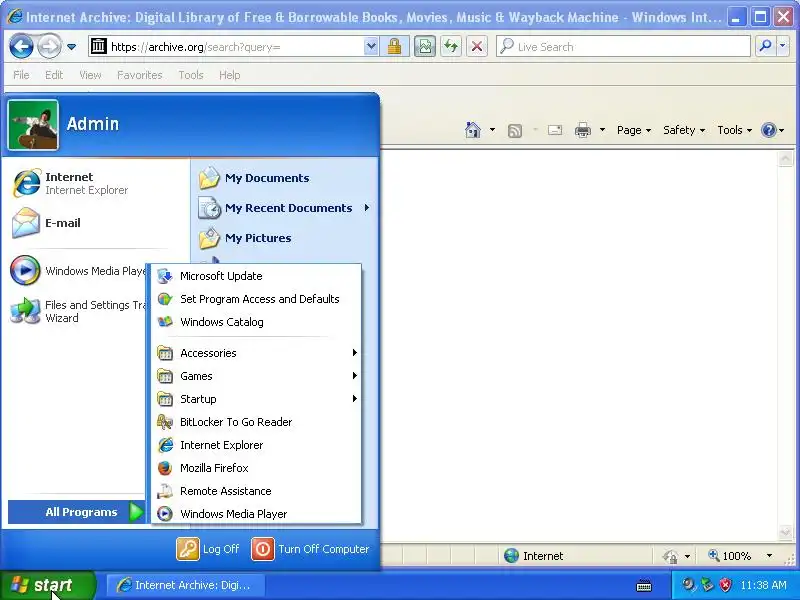
Task: Click the Live Search magnifier button
Action: [765, 47]
